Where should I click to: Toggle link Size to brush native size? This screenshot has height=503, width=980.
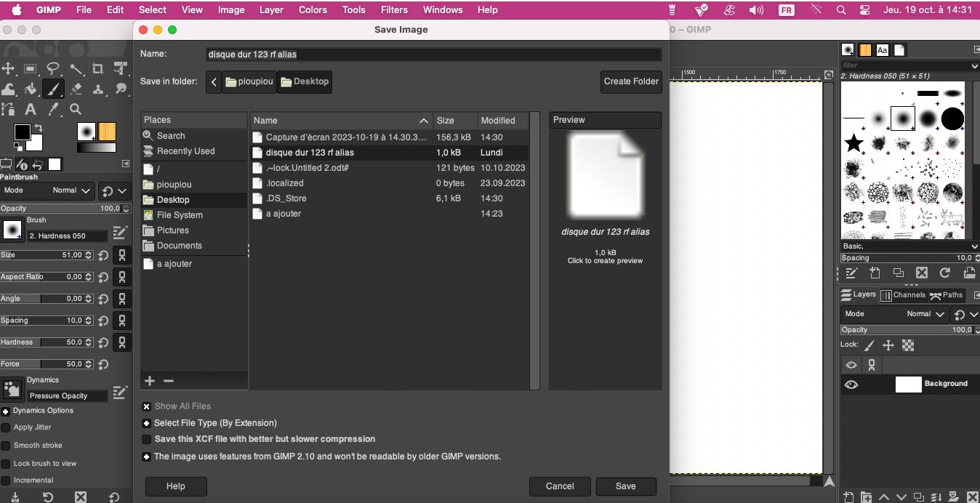122,255
